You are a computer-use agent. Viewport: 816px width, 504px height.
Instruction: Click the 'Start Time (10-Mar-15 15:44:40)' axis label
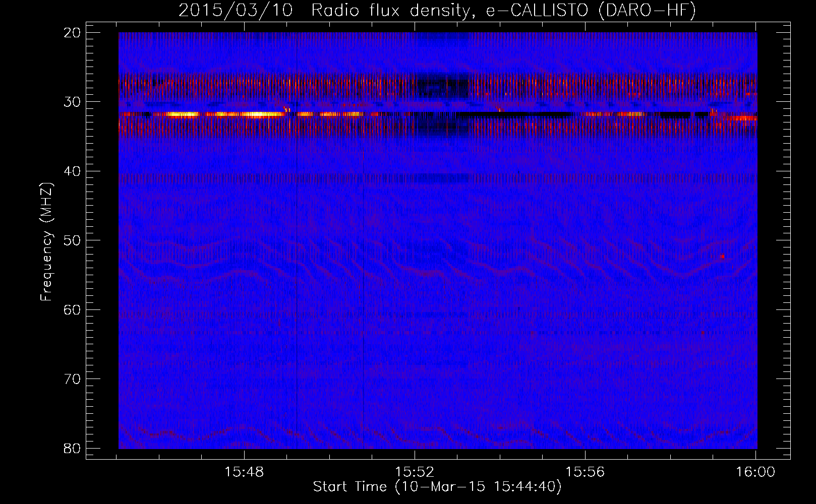coord(437,487)
